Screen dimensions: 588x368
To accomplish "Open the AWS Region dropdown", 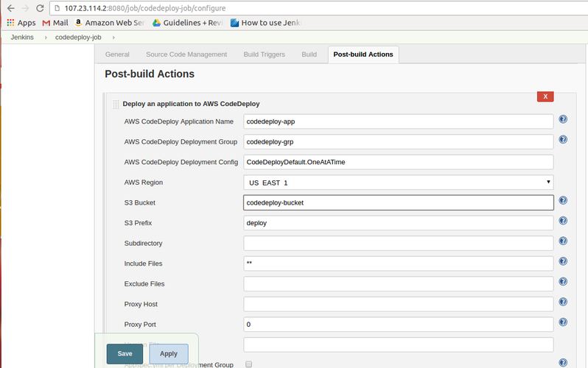I will coord(398,183).
